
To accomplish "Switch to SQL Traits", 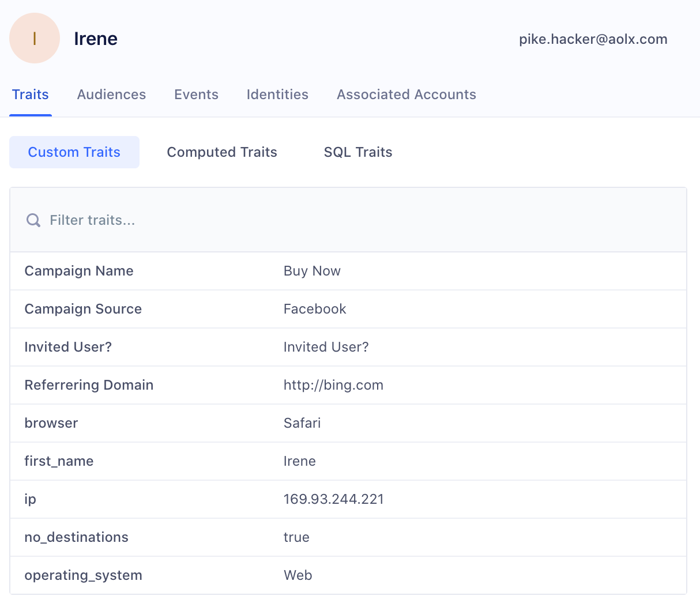I will point(358,152).
